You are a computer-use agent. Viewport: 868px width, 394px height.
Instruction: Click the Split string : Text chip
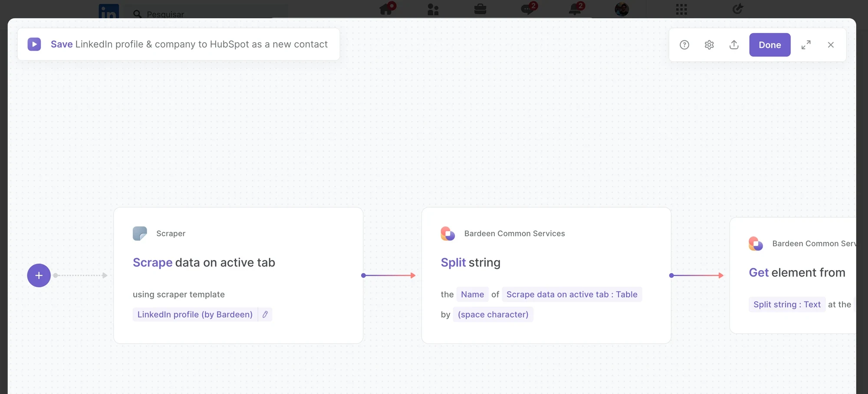(787, 305)
